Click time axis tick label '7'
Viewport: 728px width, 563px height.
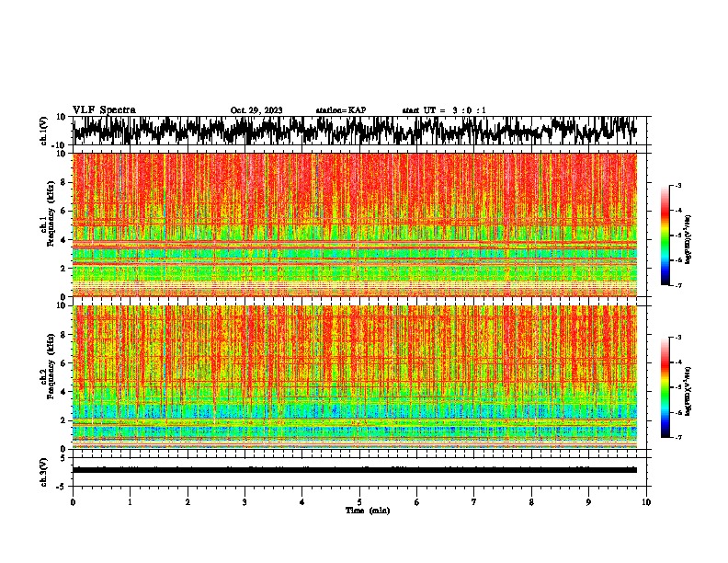click(x=474, y=502)
